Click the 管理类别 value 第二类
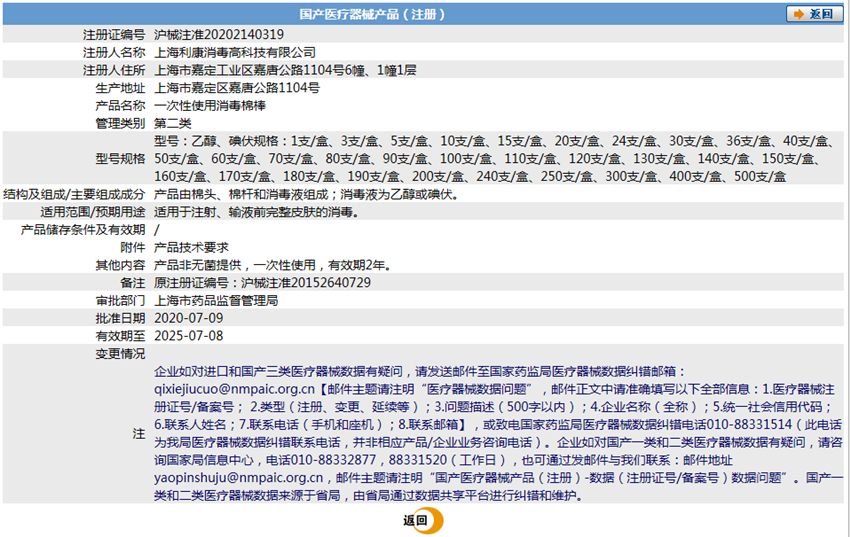 coord(173,124)
